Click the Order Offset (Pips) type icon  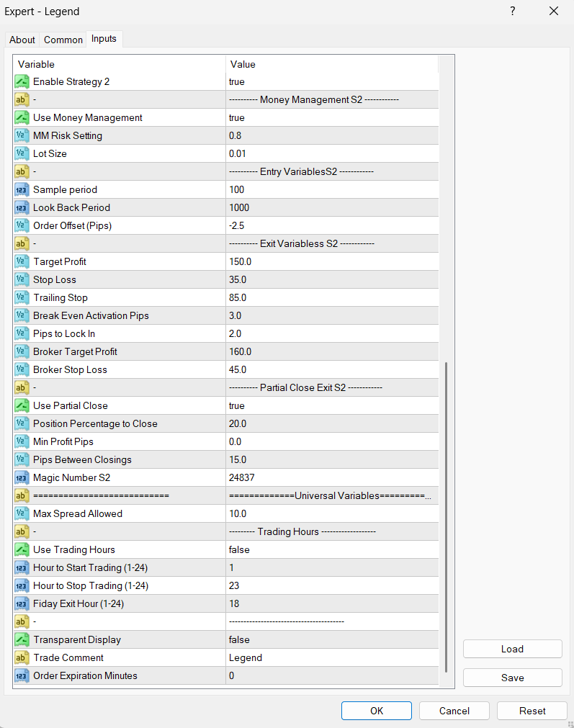[x=22, y=225]
